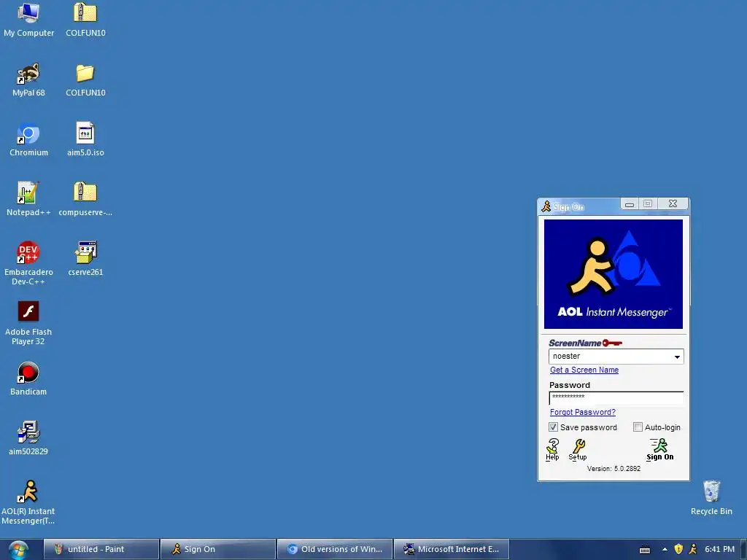Viewport: 747px width, 560px height.
Task: Enable the Auto-login checkbox
Action: point(638,427)
